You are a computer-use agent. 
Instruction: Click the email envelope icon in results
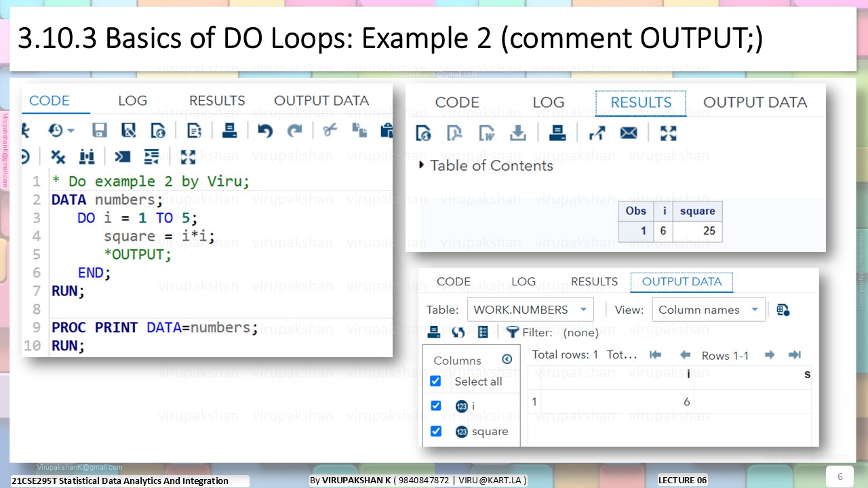pyautogui.click(x=629, y=134)
